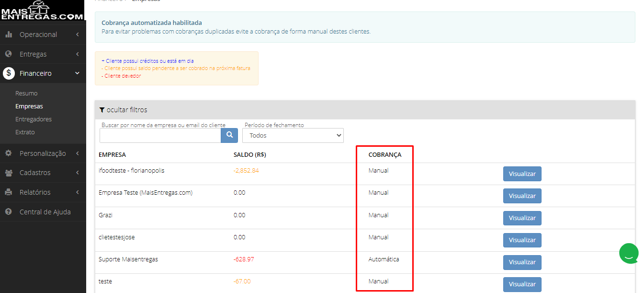The height and width of the screenshot is (293, 644).
Task: Click Visualizar for Empresa Teste (MaisEntregas.com)
Action: click(522, 196)
